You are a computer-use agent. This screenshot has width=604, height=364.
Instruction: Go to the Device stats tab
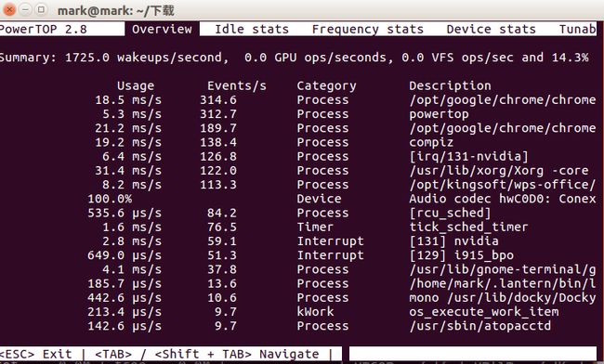coord(492,29)
